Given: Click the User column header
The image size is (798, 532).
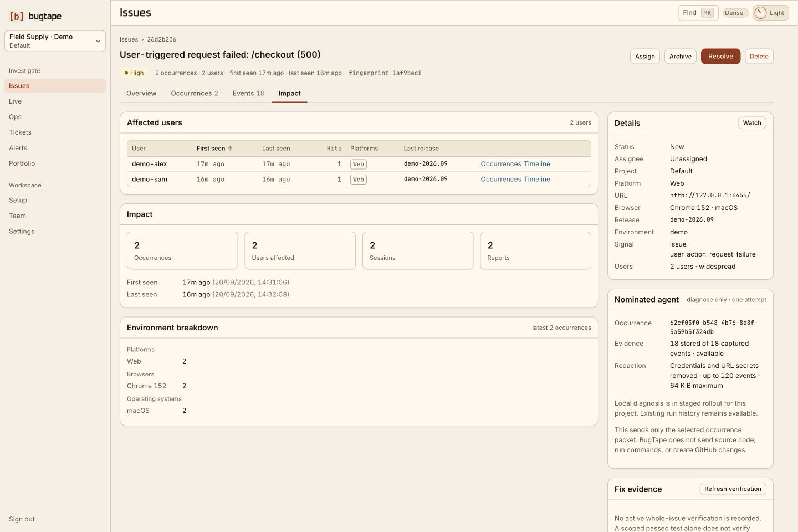Looking at the screenshot, I should [139, 149].
